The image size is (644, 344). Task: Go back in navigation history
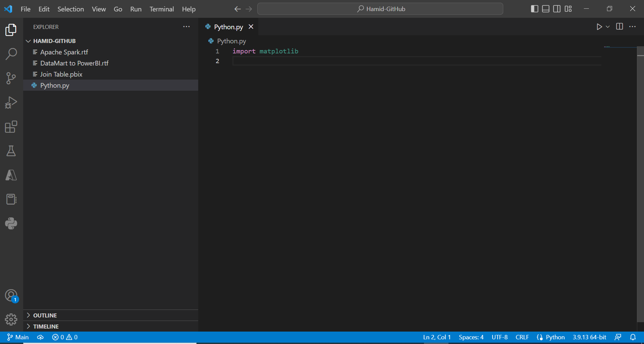pos(238,9)
